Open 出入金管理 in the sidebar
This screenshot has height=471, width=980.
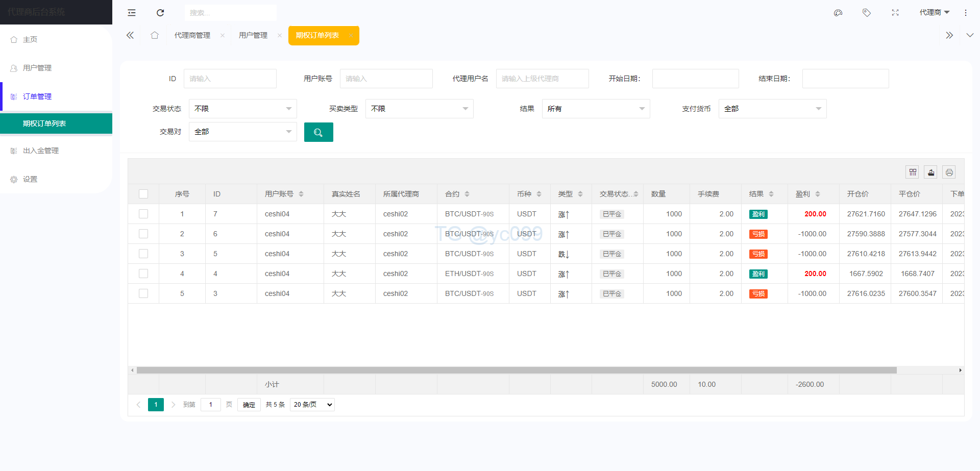click(41, 151)
